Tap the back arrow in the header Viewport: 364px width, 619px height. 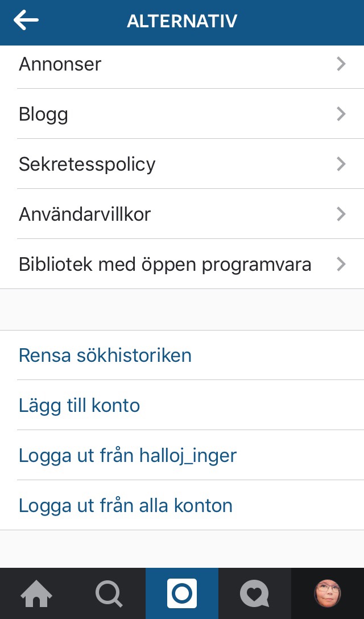pyautogui.click(x=26, y=21)
